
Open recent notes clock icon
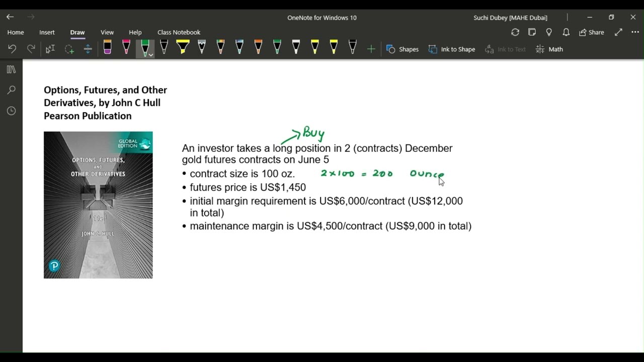click(11, 111)
